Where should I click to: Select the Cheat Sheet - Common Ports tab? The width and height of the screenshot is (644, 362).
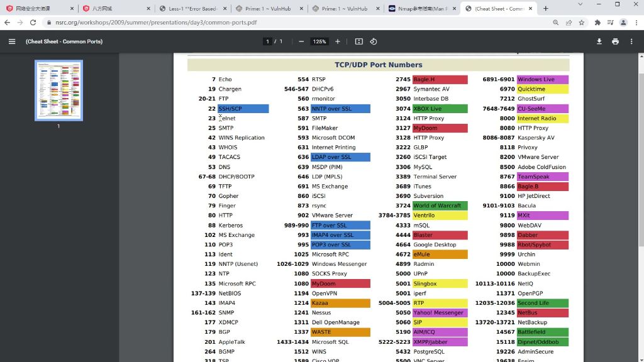tap(498, 8)
